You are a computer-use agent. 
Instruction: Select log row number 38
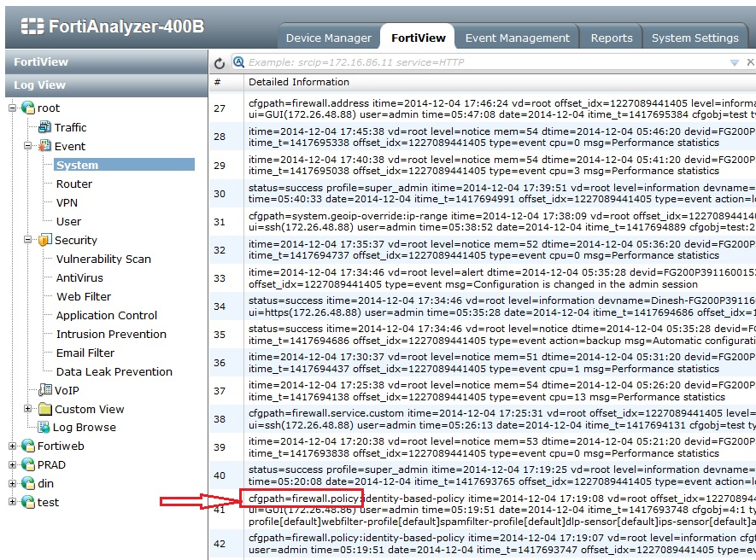pos(483,419)
